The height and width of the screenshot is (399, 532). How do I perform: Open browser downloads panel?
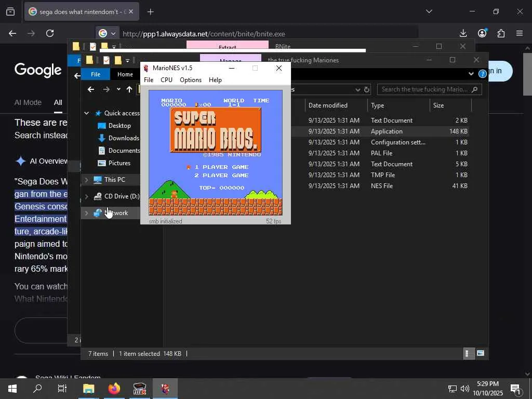tap(463, 33)
